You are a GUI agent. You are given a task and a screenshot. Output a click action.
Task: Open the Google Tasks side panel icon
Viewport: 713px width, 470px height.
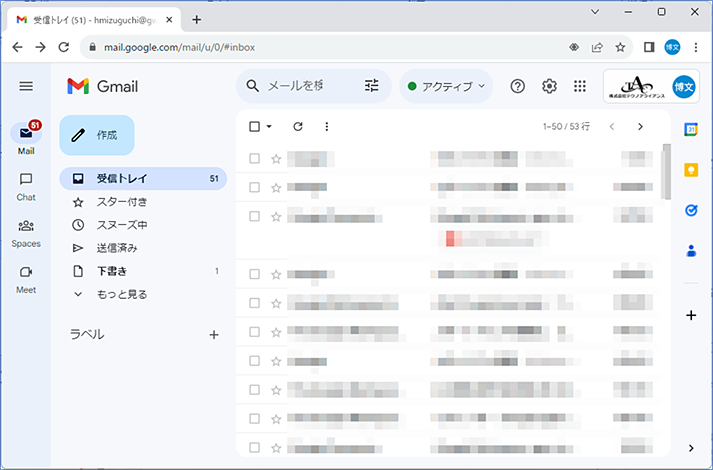tap(691, 210)
